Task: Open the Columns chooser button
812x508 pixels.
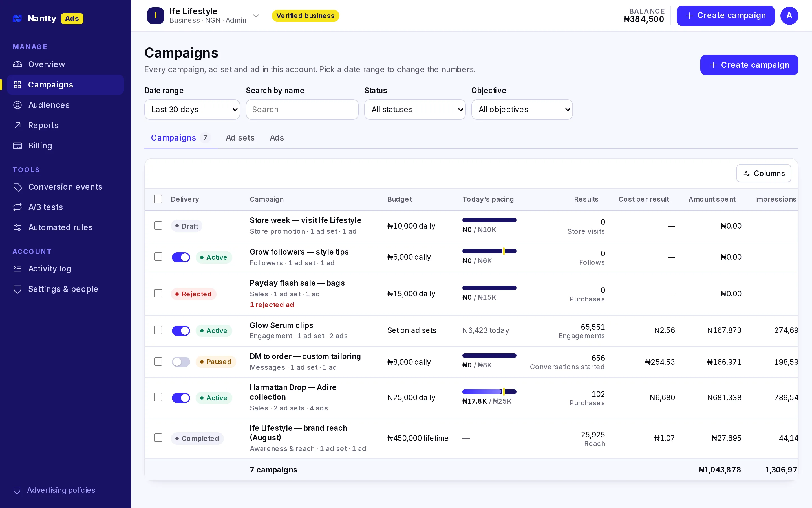Action: (x=763, y=173)
